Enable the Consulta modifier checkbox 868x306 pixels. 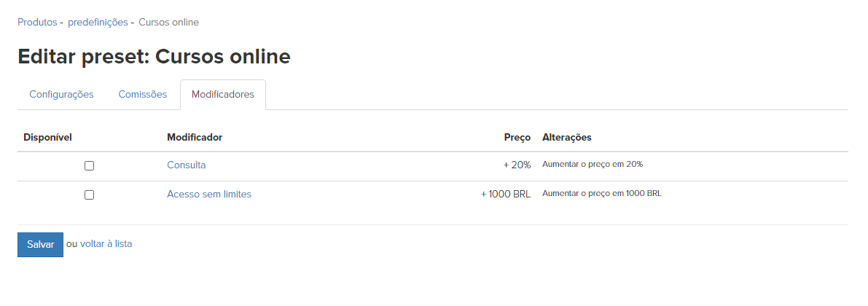pyautogui.click(x=89, y=165)
